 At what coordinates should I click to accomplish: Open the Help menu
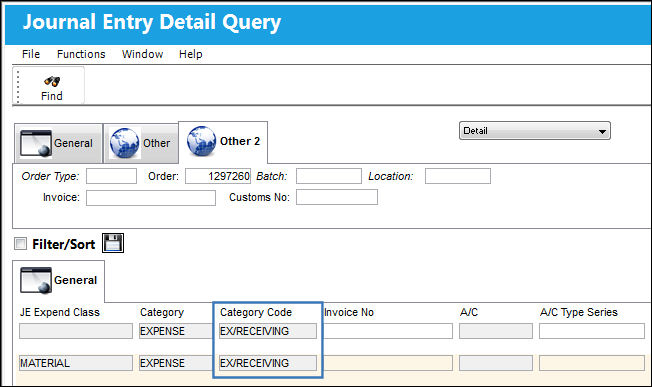[190, 54]
